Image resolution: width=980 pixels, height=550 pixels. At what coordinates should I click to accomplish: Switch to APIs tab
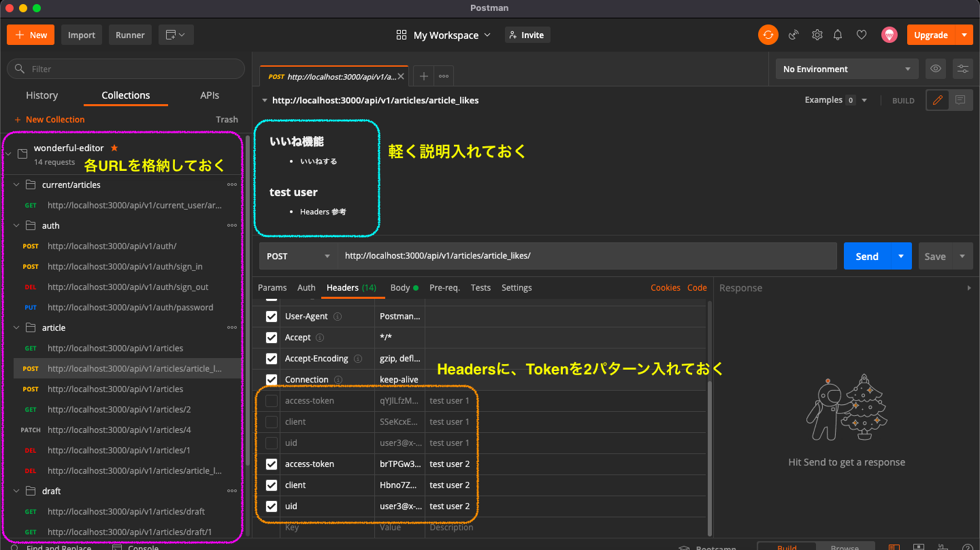(210, 95)
